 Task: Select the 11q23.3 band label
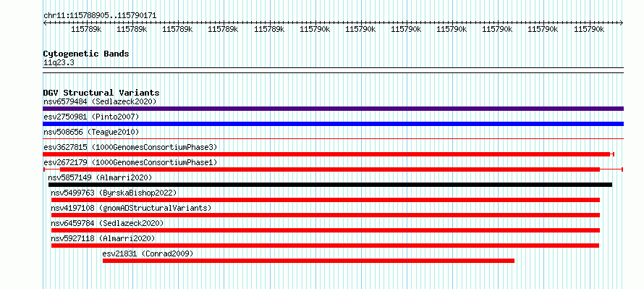pyautogui.click(x=59, y=63)
